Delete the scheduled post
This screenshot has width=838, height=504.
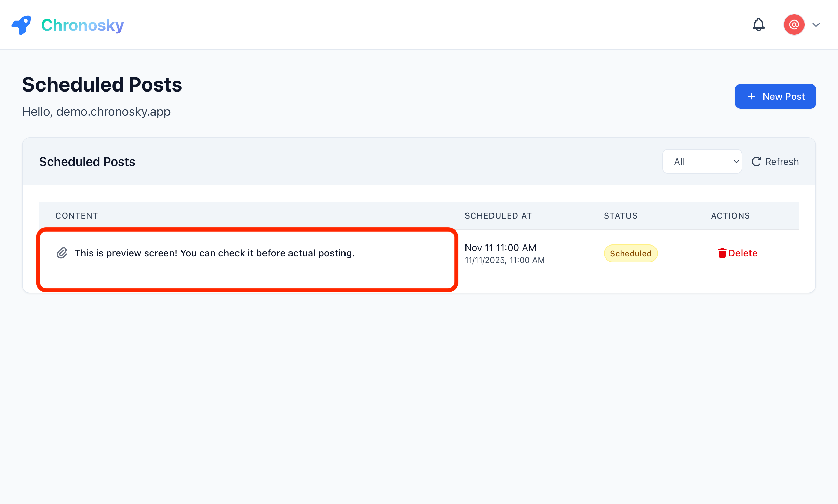pyautogui.click(x=738, y=253)
